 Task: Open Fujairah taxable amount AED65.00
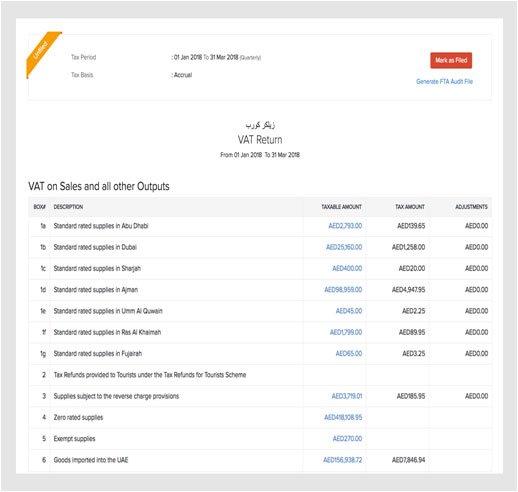tap(349, 354)
